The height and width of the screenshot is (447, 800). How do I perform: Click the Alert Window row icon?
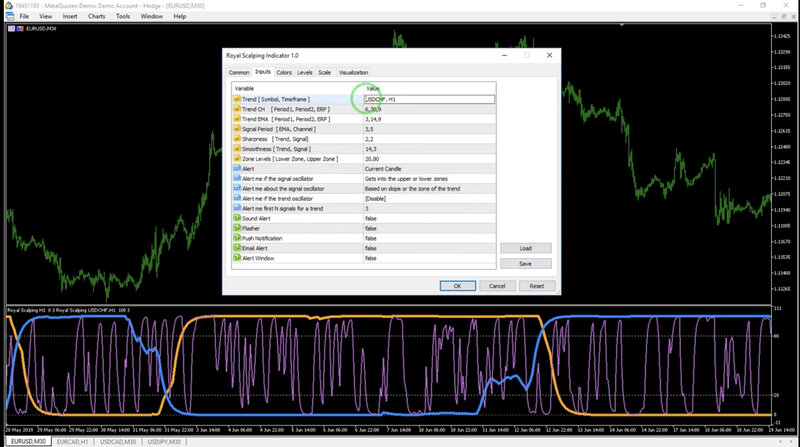tap(237, 258)
